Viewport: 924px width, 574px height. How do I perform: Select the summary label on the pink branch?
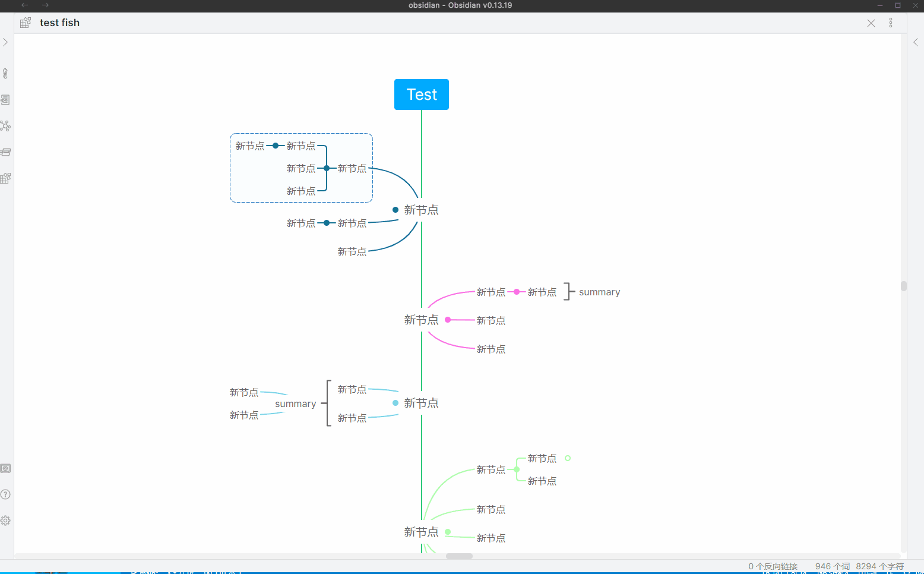(599, 292)
